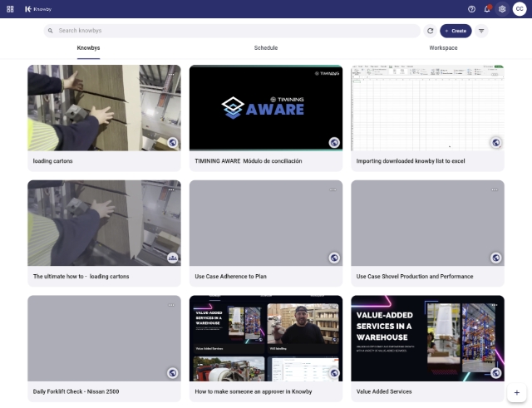This screenshot has height=408, width=532.
Task: Open the filter icon beside Create
Action: click(x=481, y=31)
